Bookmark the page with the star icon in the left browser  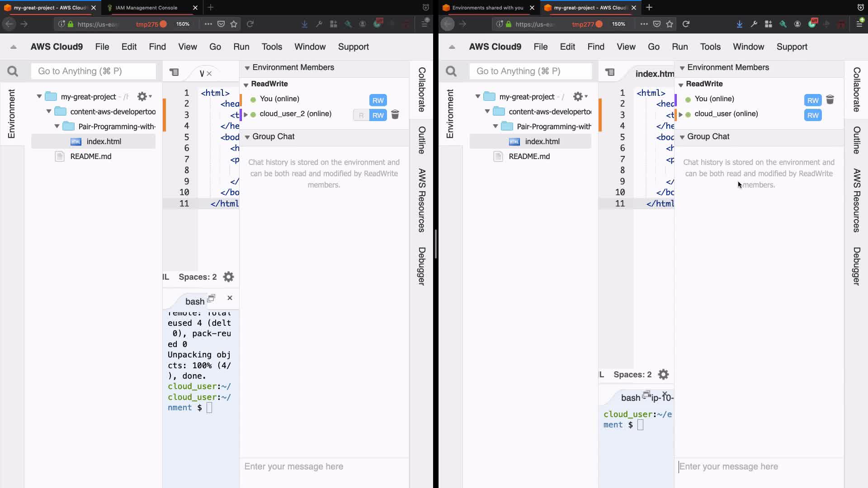[x=234, y=24]
